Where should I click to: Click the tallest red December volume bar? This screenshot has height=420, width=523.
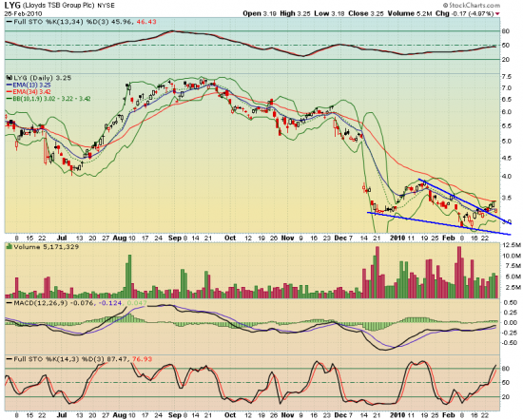[378, 273]
